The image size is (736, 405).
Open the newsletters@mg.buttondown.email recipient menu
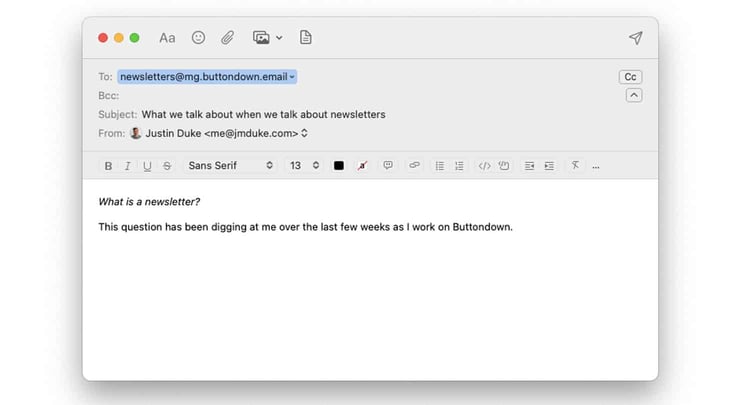coord(207,76)
